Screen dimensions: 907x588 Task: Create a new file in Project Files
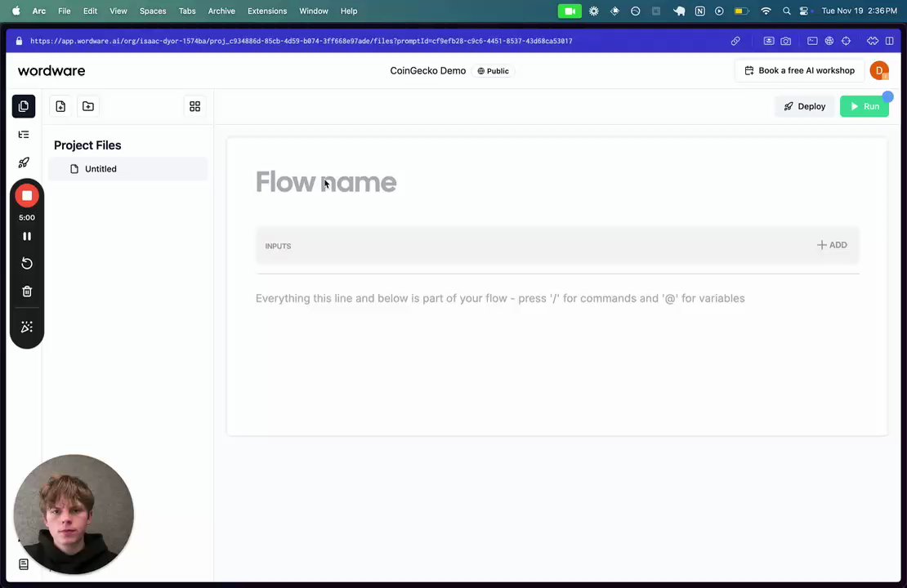[x=60, y=106]
